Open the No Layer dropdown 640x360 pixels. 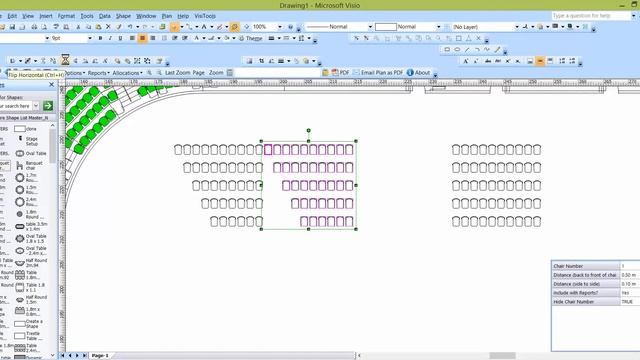[517, 27]
